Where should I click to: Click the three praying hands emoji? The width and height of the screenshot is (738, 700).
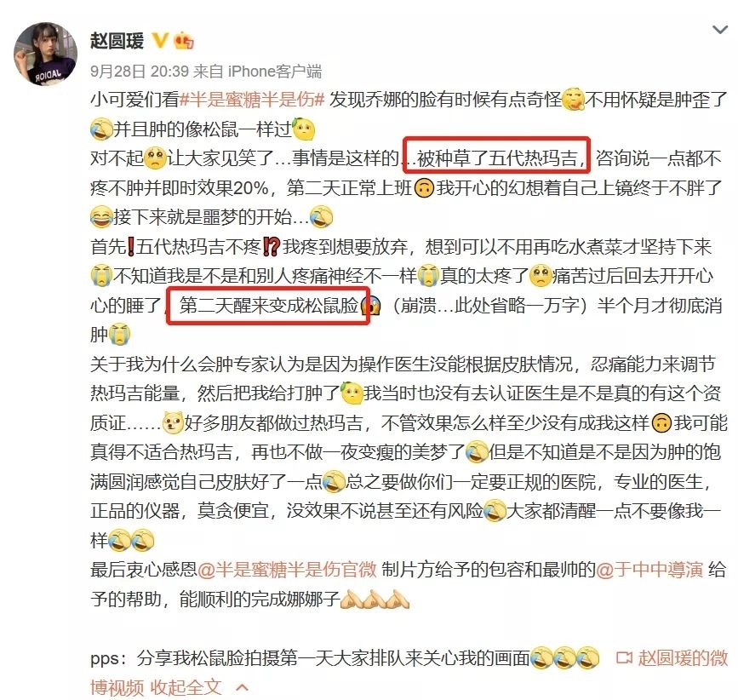(375, 599)
